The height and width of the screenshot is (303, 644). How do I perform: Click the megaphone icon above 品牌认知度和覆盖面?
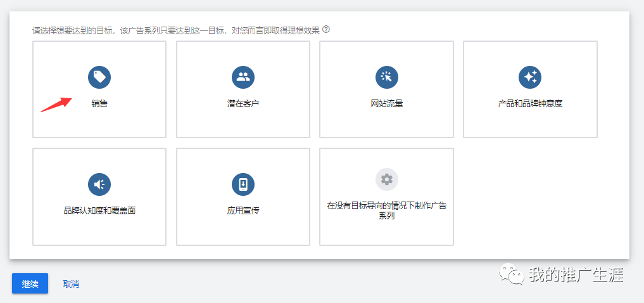click(x=99, y=184)
